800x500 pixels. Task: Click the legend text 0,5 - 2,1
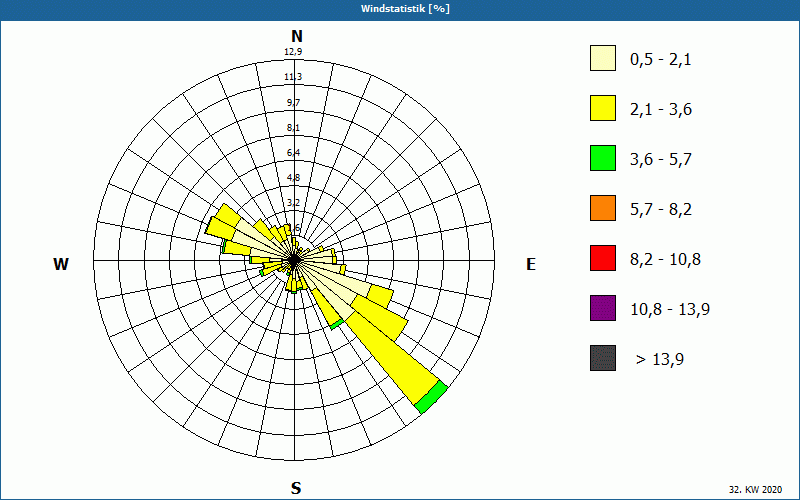pyautogui.click(x=661, y=60)
